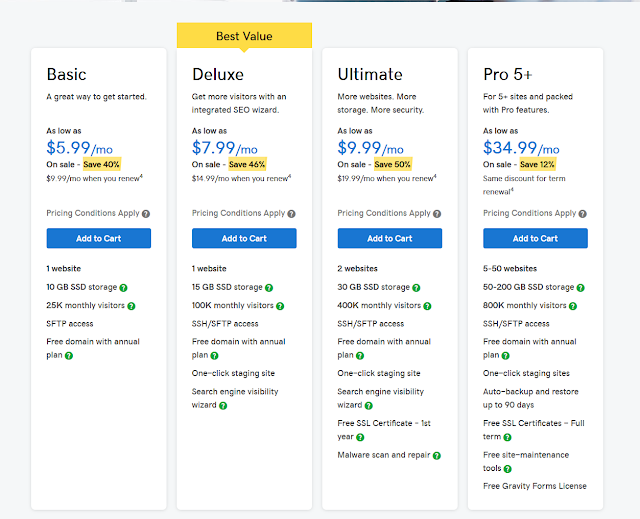Click help icon beside Basic 10 GB SSD storage
The image size is (640, 519).
point(123,288)
